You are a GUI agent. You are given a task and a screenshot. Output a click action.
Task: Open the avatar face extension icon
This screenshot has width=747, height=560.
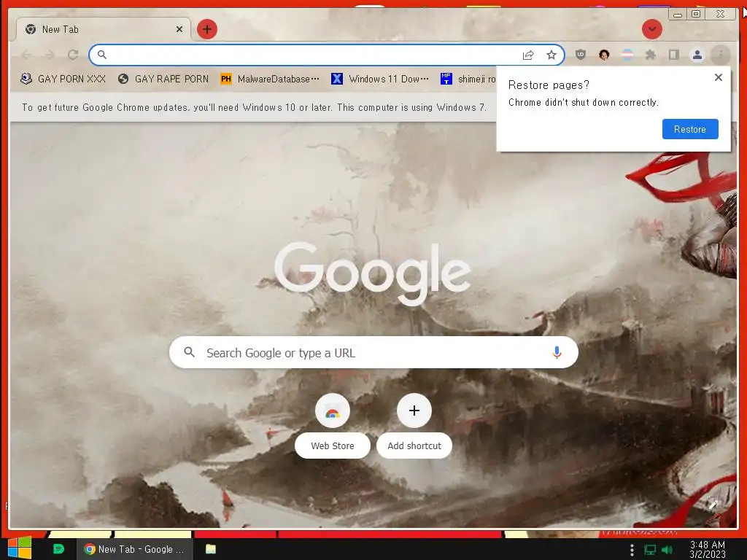(x=604, y=55)
